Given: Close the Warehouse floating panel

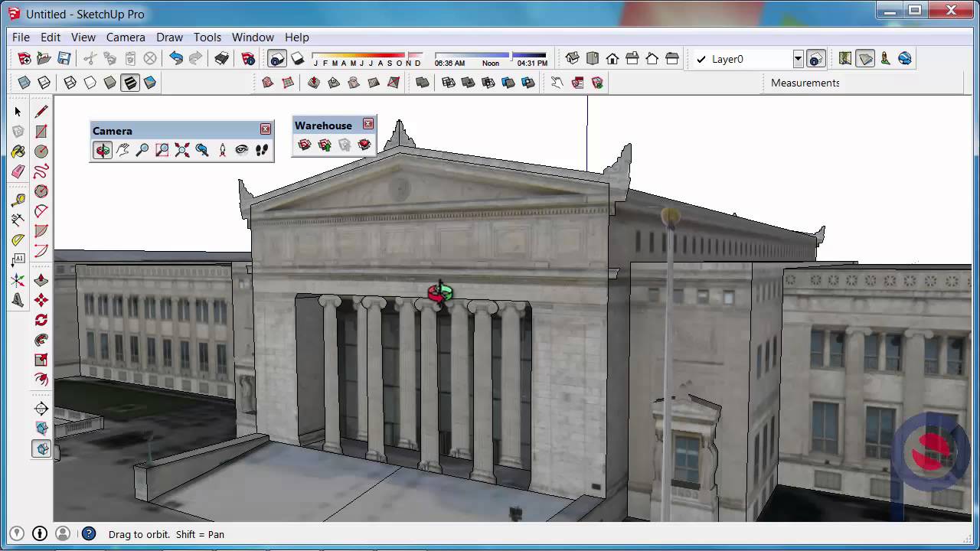Looking at the screenshot, I should 368,124.
